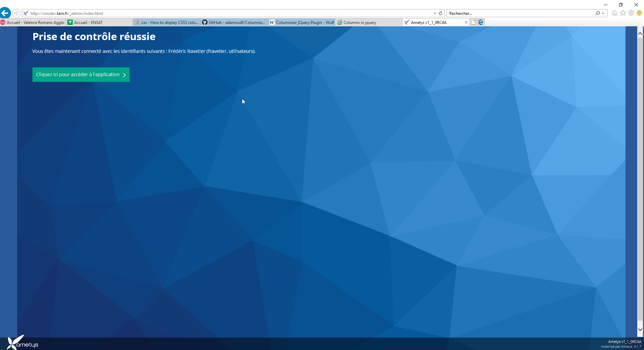This screenshot has width=644, height=350.
Task: Click the scrollbar down arrow
Action: [640, 329]
